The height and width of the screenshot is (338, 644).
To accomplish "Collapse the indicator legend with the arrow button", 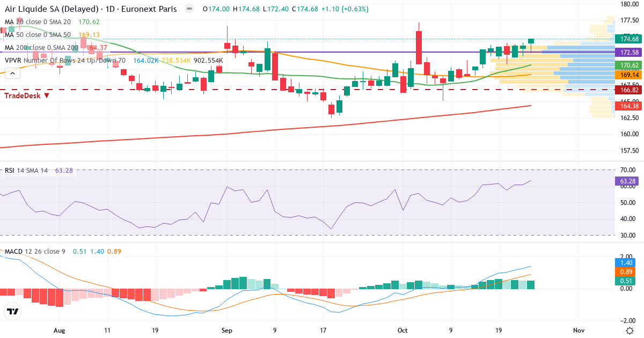I will (12, 74).
